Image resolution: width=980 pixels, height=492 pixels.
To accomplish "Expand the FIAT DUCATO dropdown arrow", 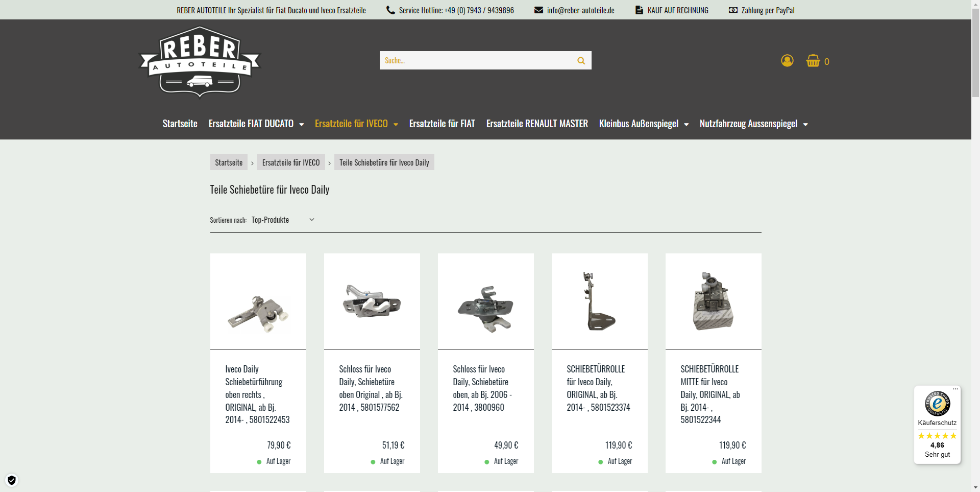I will tap(301, 124).
